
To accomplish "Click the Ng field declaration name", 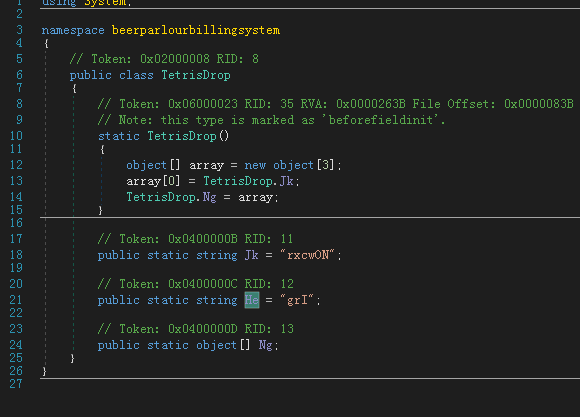I will click(x=266, y=345).
